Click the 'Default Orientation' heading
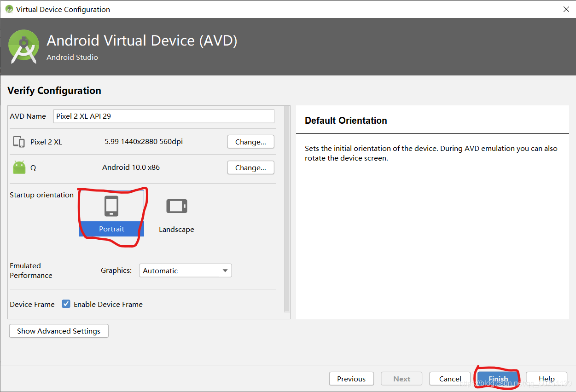Screen dimensions: 576x392 (x=346, y=121)
